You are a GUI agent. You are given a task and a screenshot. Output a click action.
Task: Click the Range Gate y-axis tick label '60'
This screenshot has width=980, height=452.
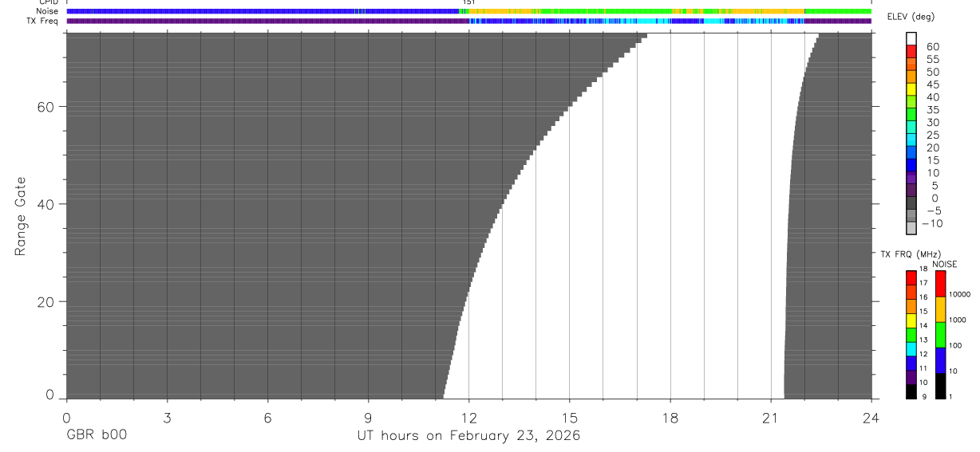[46, 106]
